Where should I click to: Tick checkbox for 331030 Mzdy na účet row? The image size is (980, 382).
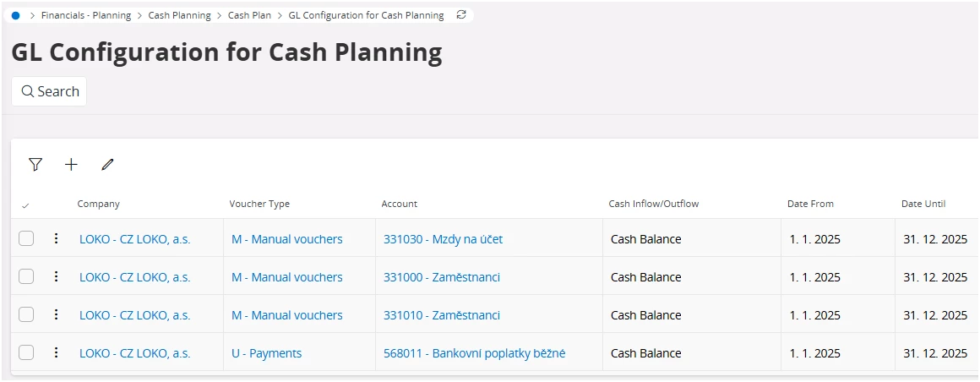click(x=25, y=238)
